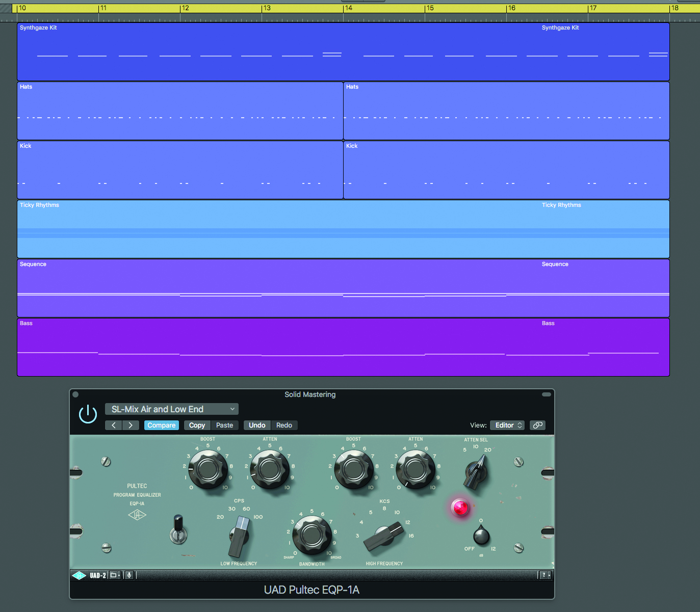Viewport: 700px width, 612px height.
Task: Select the Sequence region
Action: point(343,288)
